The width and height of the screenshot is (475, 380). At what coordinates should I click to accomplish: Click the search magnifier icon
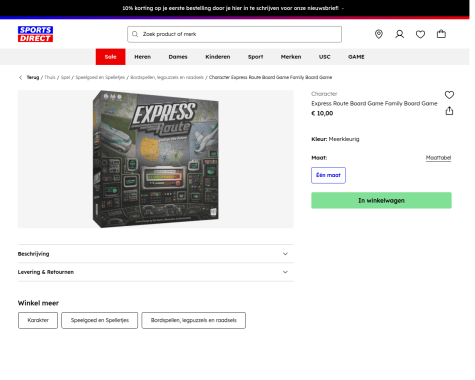pos(135,34)
